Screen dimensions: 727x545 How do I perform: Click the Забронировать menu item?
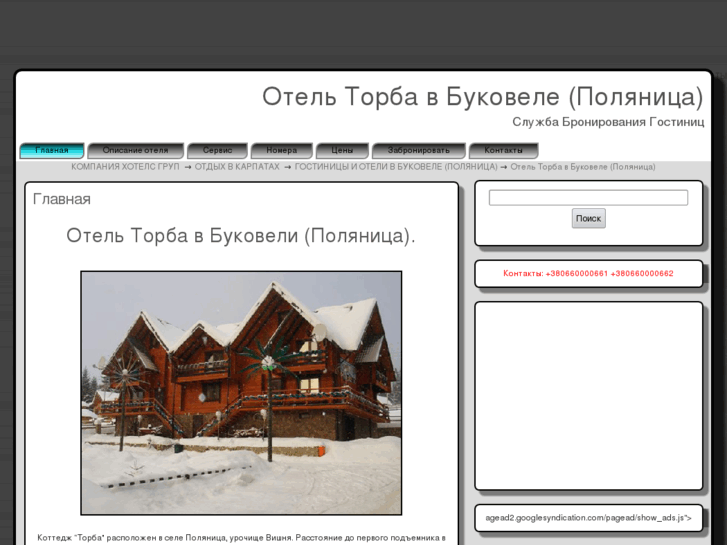[x=418, y=151]
